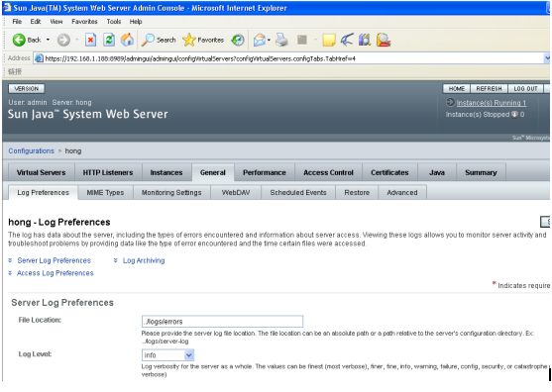Open the WebDAV sub-tab

pyautogui.click(x=236, y=193)
